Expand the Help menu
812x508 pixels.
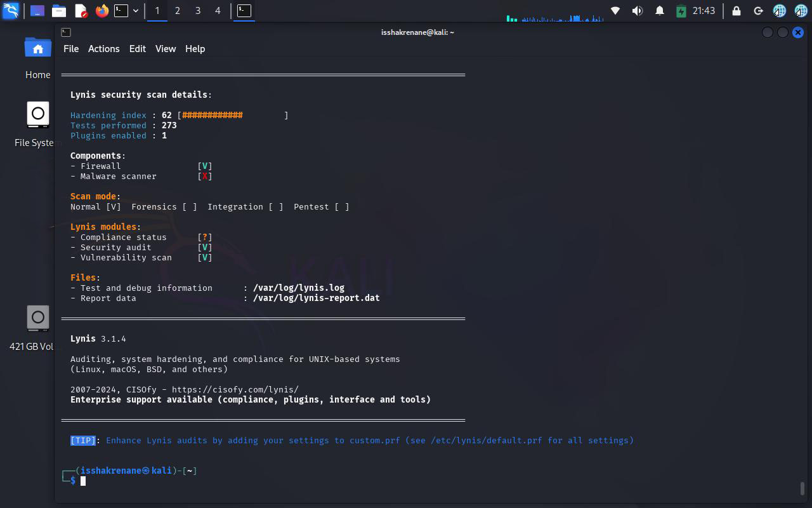pos(195,49)
